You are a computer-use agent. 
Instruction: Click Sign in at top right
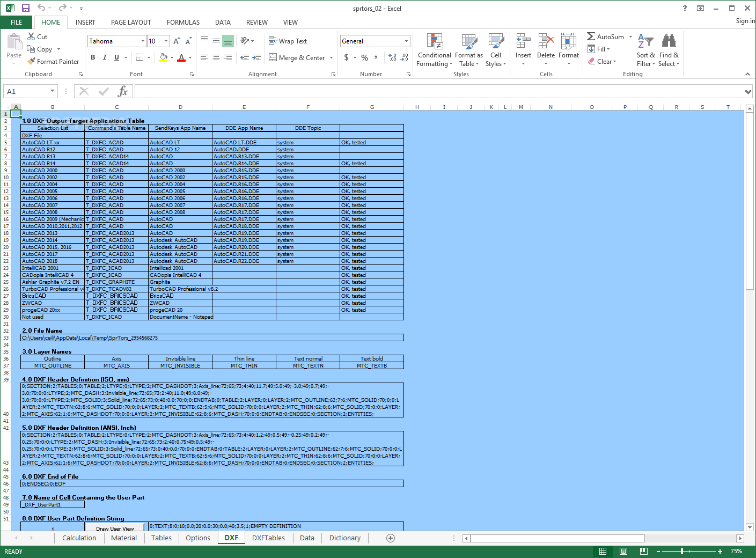click(x=745, y=21)
